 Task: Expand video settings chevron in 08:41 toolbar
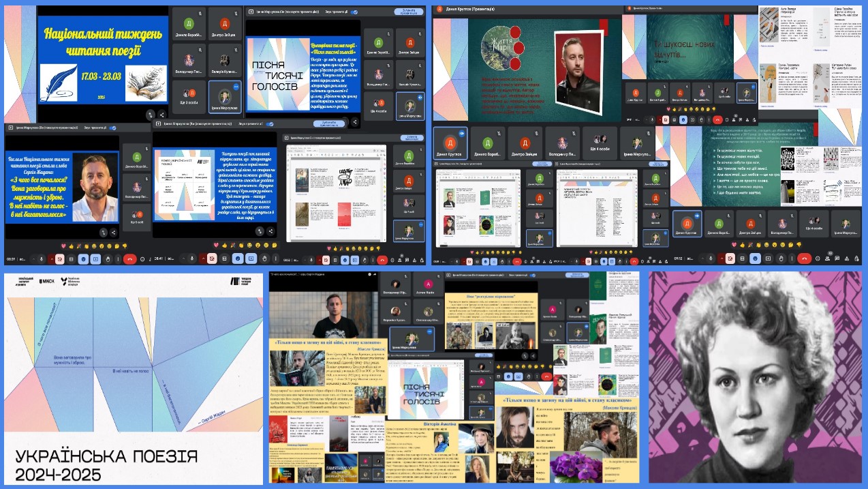203,259
